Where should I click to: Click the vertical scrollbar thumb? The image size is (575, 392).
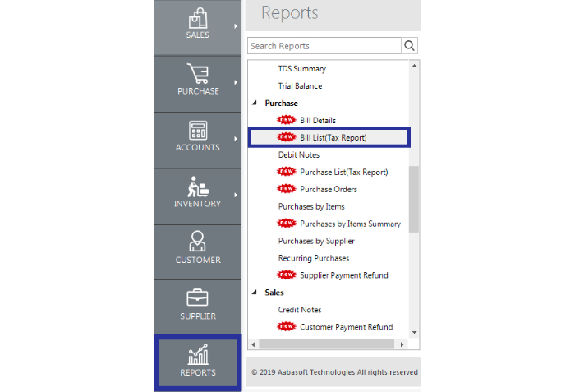tap(414, 199)
